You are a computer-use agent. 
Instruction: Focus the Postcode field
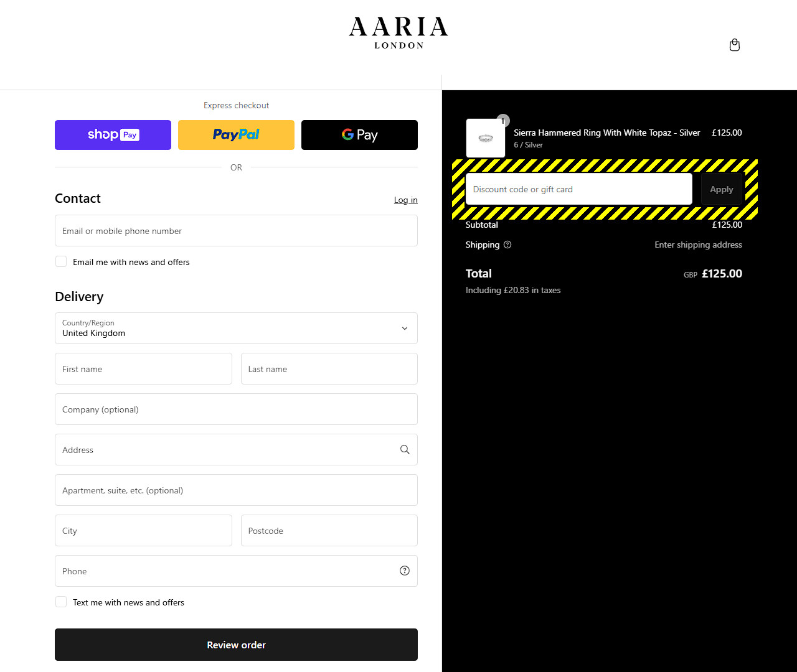point(329,531)
